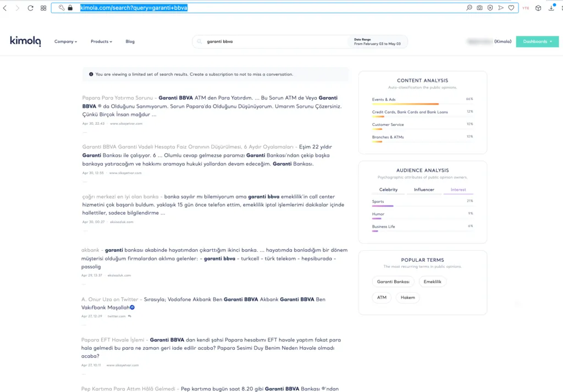Click the padlock security icon
Screen dimensions: 563x392
tap(70, 8)
